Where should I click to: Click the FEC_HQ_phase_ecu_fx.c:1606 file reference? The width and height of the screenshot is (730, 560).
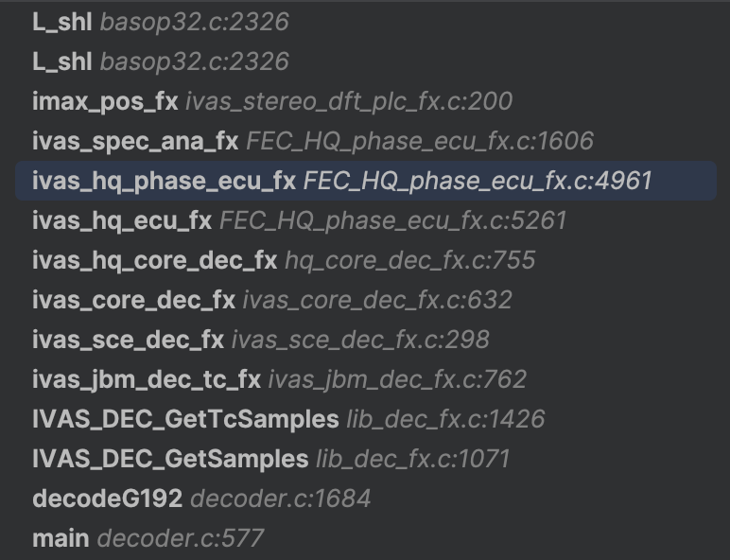420,141
